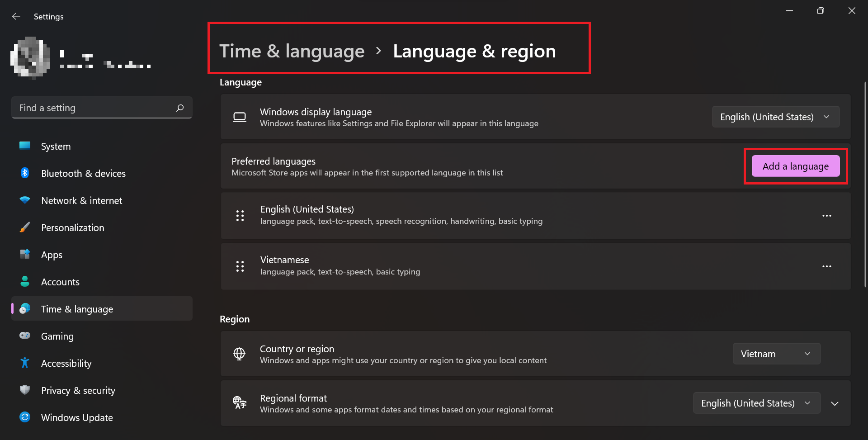Viewport: 868px width, 440px height.
Task: Click the search magnifier icon
Action: [180, 108]
